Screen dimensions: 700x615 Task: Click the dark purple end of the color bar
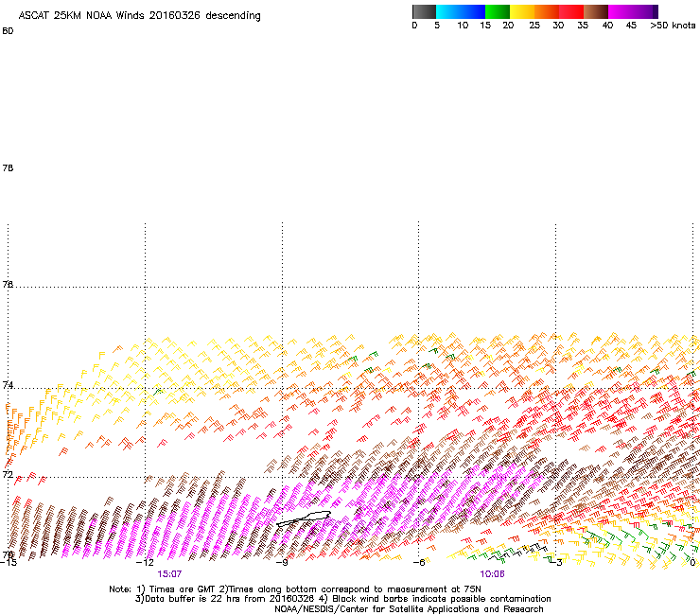pyautogui.click(x=656, y=11)
